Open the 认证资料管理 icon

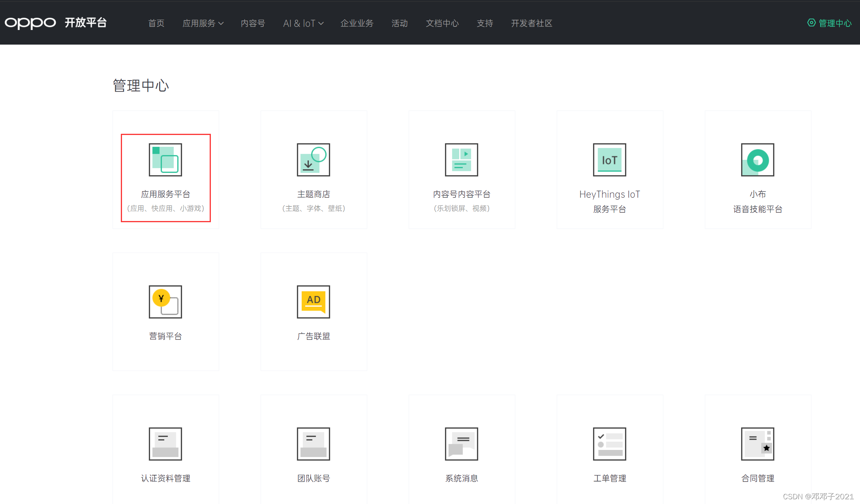pyautogui.click(x=165, y=444)
